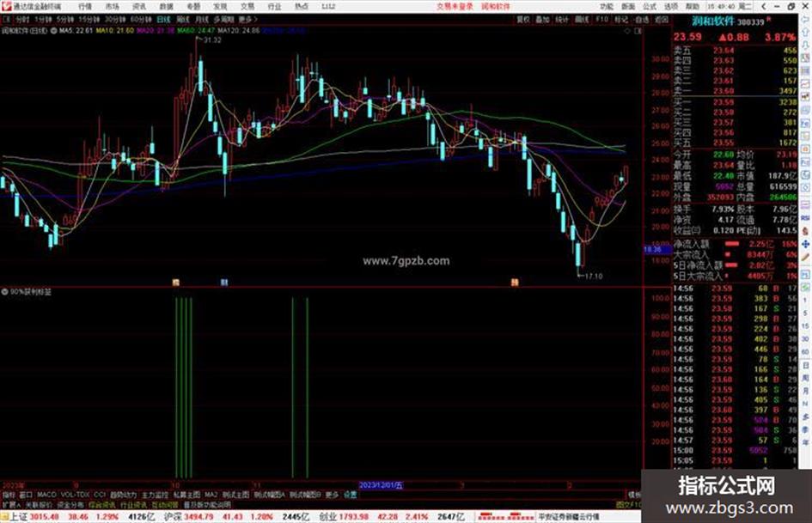The width and height of the screenshot is (812, 523).
Task: Expand the 更多 periods dropdown
Action: click(x=247, y=20)
